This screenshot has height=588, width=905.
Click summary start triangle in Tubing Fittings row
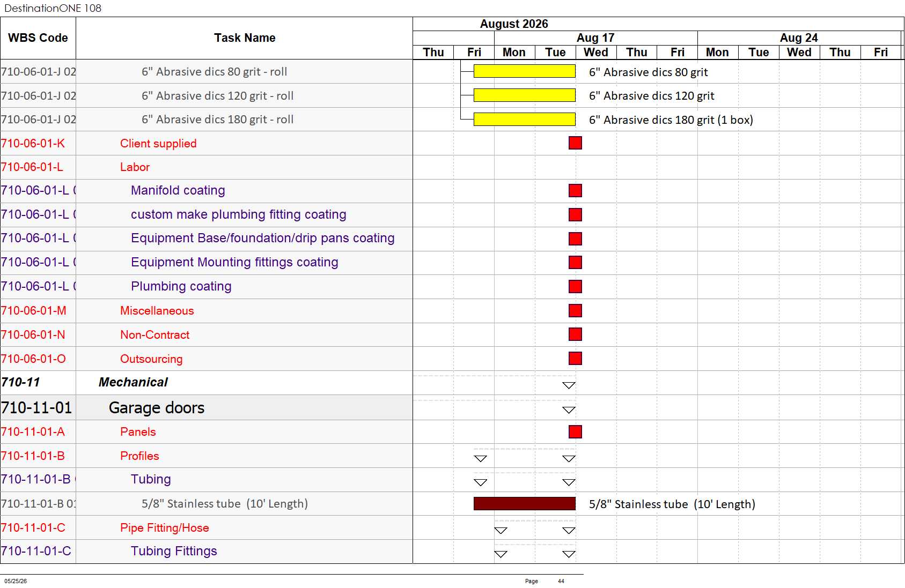click(x=501, y=554)
